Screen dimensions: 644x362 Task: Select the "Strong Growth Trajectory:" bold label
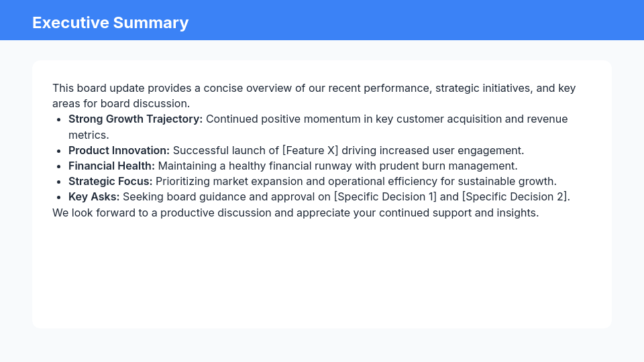[x=136, y=119]
